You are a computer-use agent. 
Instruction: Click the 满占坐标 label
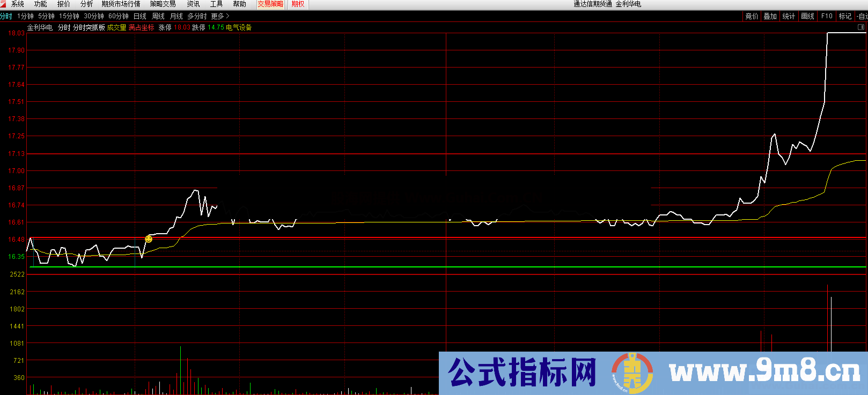[x=142, y=28]
